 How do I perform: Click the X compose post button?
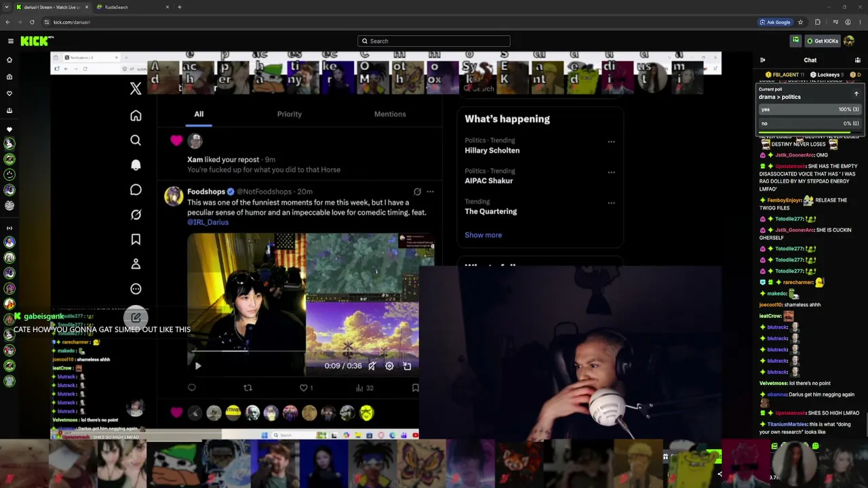[x=136, y=317]
